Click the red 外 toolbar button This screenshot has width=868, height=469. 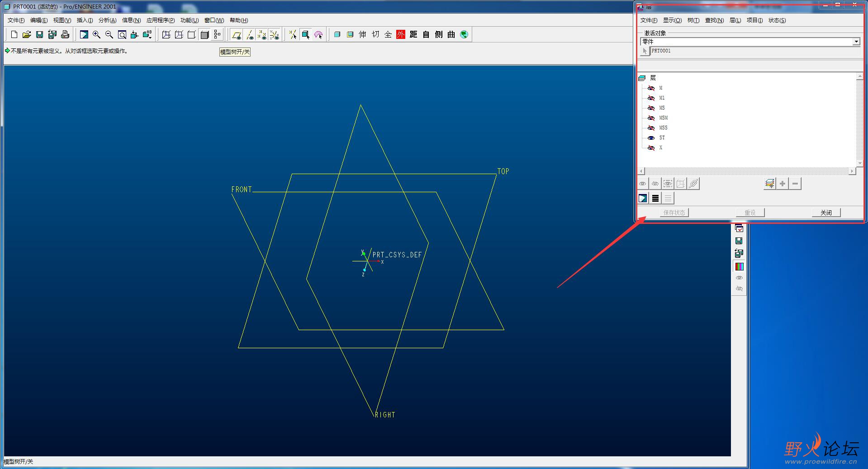point(401,34)
